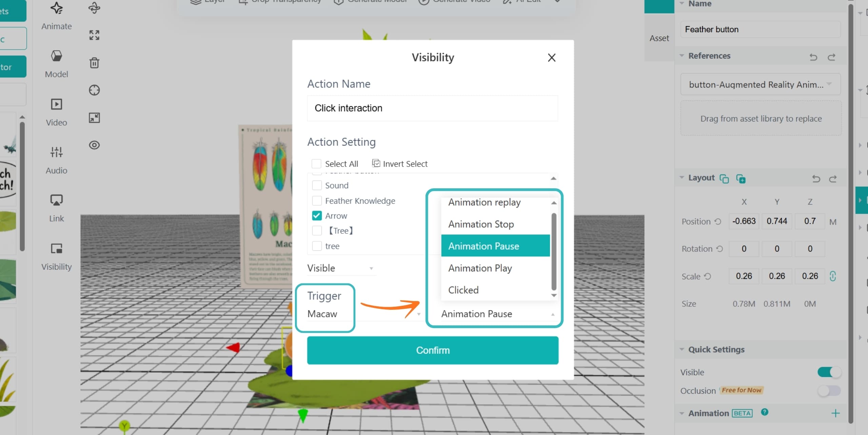This screenshot has height=435, width=868.
Task: Click the expand-to-fullscreen arrows icon
Action: click(x=94, y=35)
